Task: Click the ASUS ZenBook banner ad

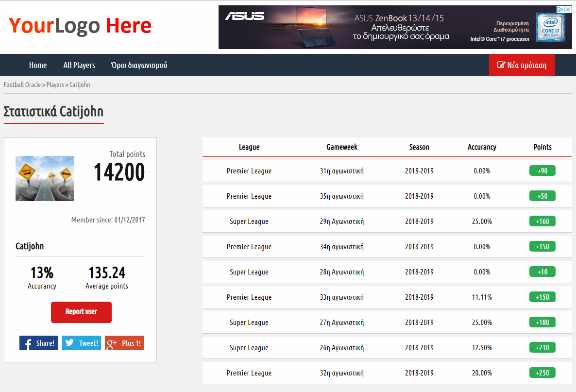Action: [x=379, y=27]
